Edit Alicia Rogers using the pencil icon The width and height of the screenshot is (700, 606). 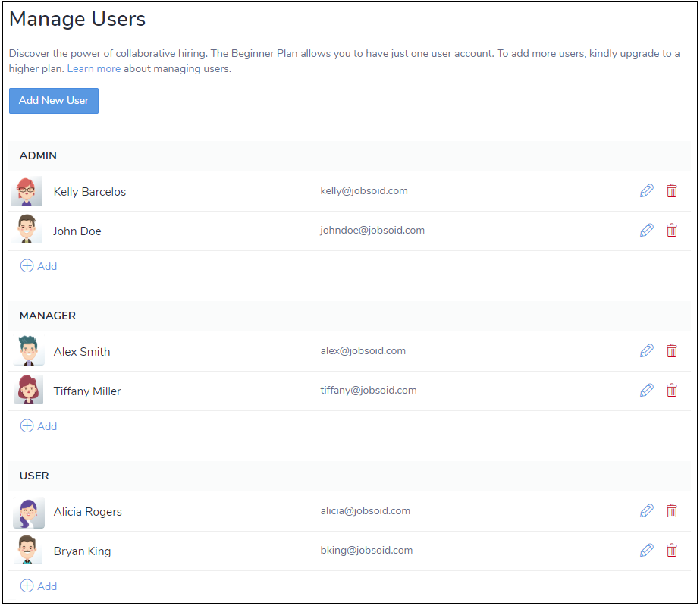pos(646,511)
